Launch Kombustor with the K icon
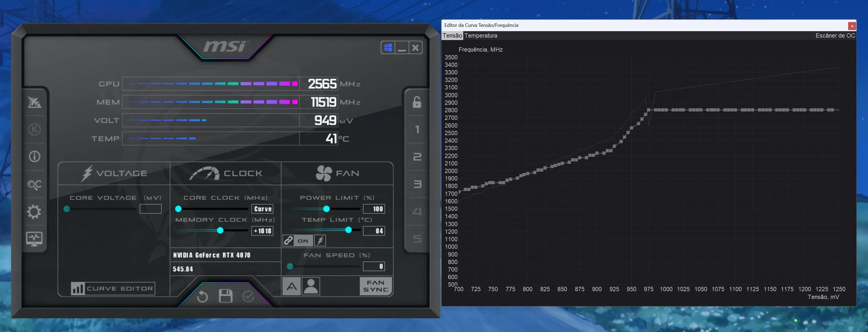This screenshot has height=332, width=868. point(34,129)
